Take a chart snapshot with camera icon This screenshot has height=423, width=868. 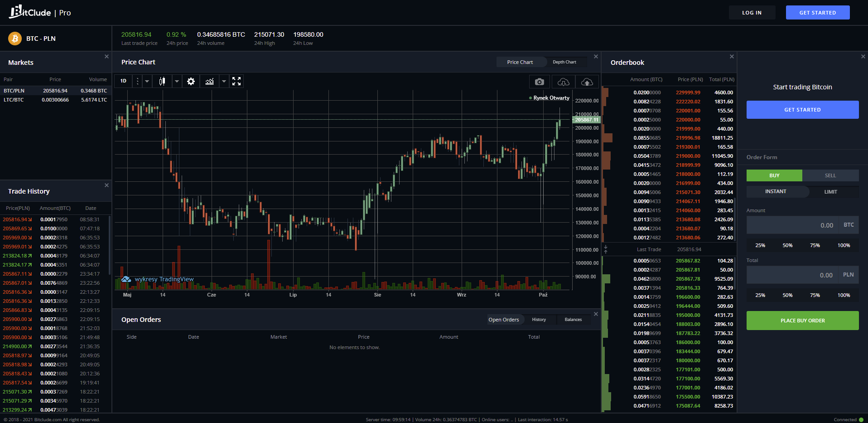pos(539,82)
